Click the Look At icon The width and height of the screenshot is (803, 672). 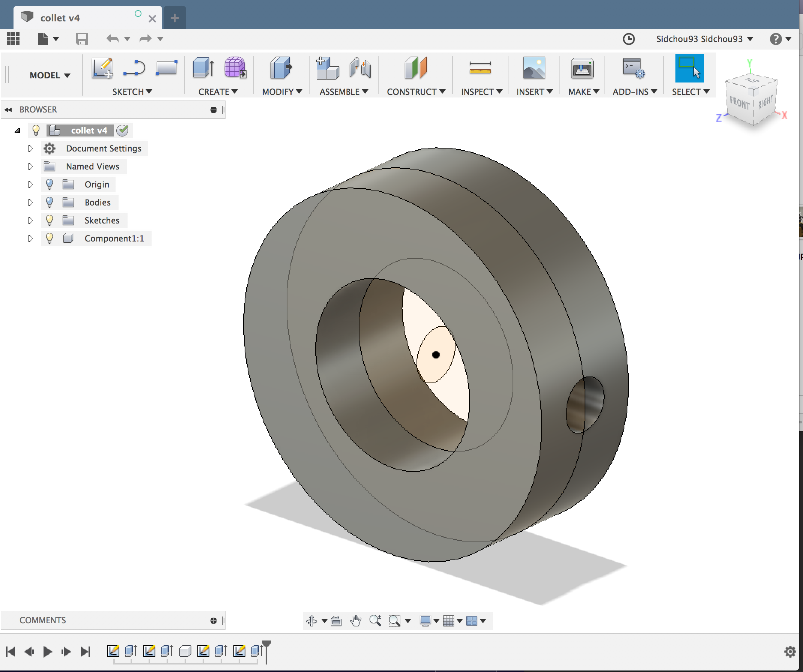336,621
